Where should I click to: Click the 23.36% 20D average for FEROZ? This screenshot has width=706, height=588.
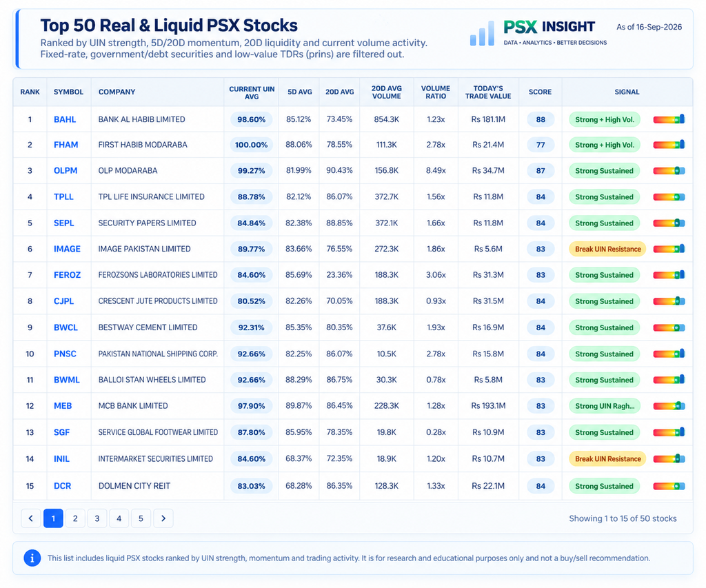coord(339,274)
